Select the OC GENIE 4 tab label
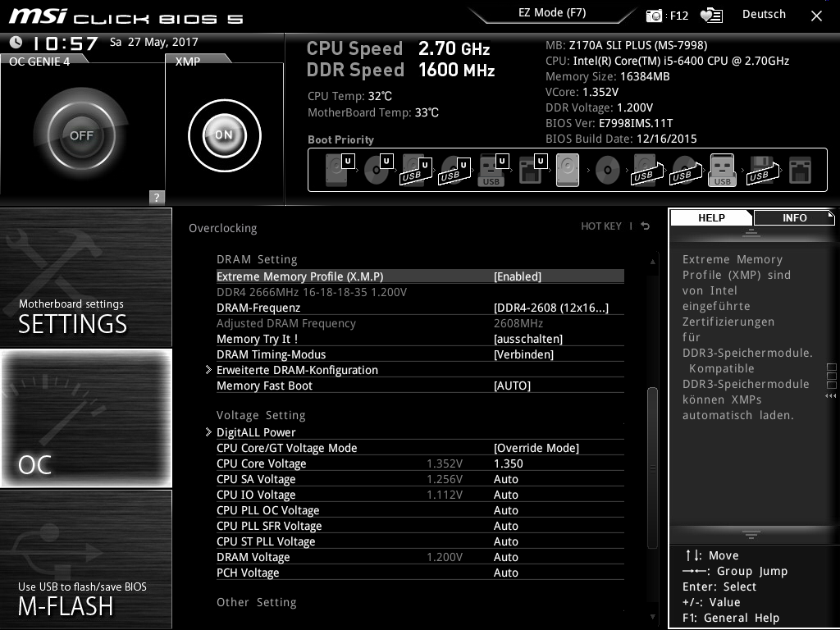840x630 pixels. 39,62
